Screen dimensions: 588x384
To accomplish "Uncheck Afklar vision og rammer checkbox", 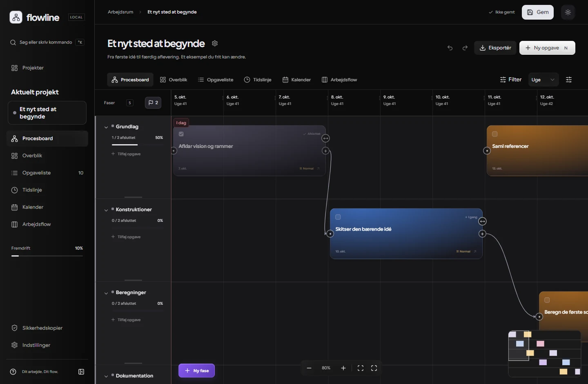I will pyautogui.click(x=181, y=134).
